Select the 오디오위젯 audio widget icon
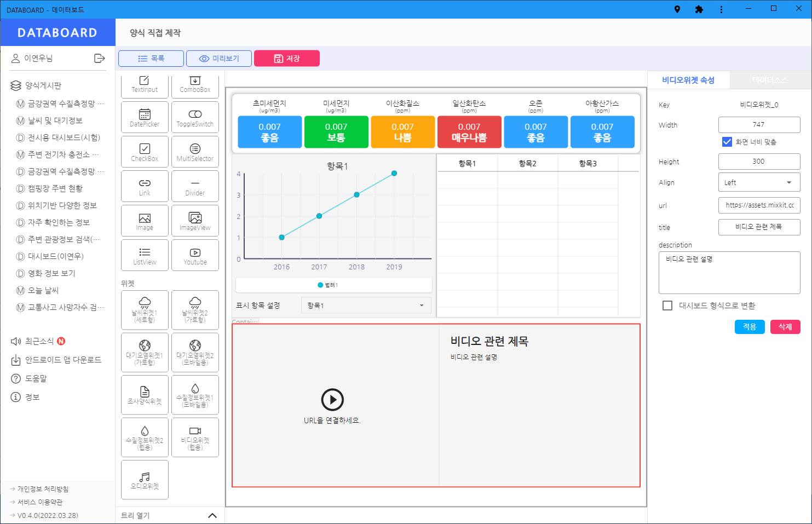The width and height of the screenshot is (812, 524). pos(145,480)
